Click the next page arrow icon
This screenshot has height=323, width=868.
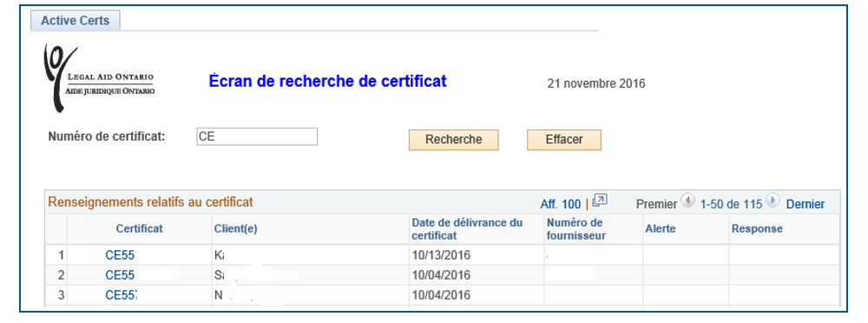(773, 201)
